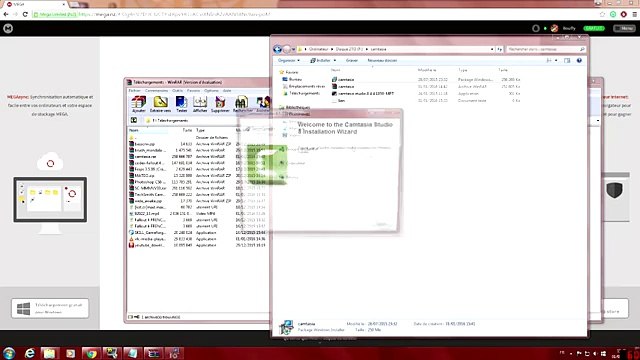Click Téléchargement gratuit pour Windows button
The image size is (640, 360).
[x=50, y=308]
